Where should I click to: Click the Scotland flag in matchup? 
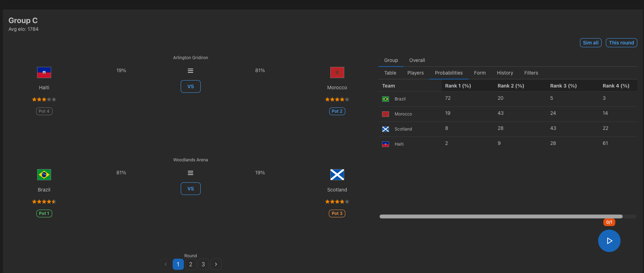coord(337,175)
